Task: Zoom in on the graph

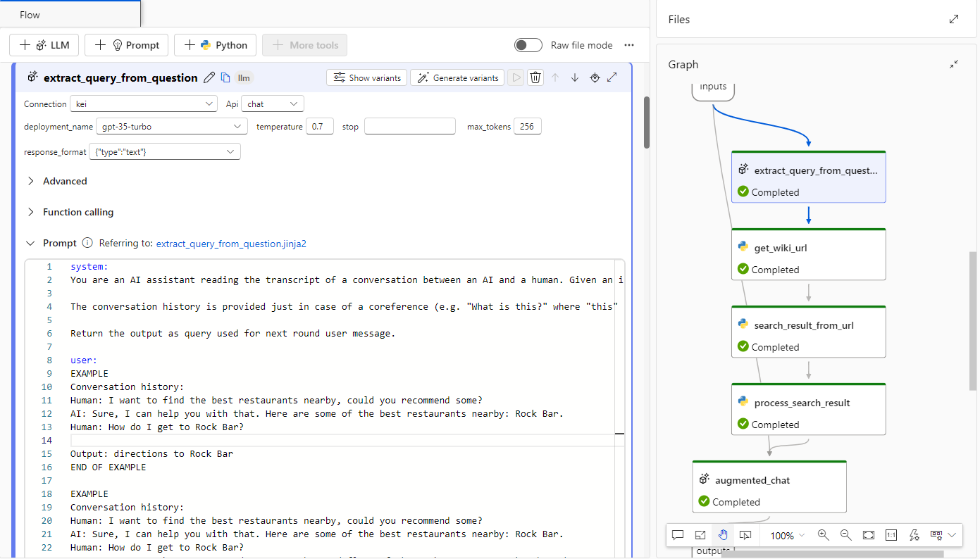Action: click(824, 535)
